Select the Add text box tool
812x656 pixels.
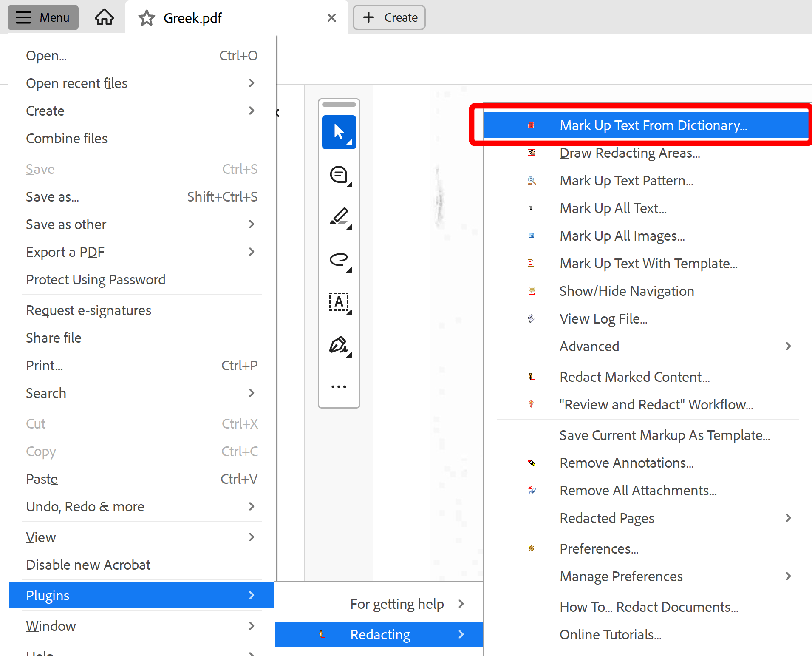pyautogui.click(x=339, y=302)
